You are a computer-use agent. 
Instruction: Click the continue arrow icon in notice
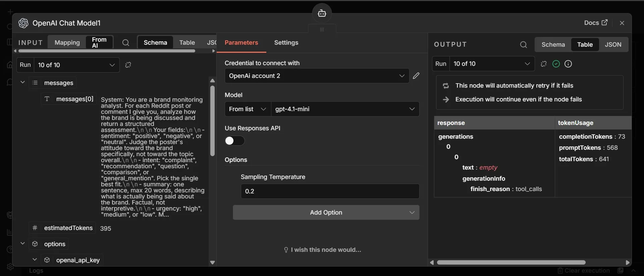pos(446,100)
